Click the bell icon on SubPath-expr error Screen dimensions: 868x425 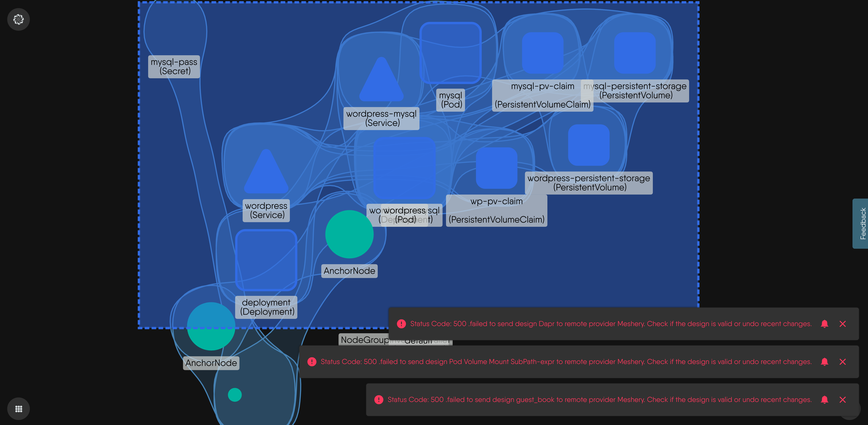point(825,362)
